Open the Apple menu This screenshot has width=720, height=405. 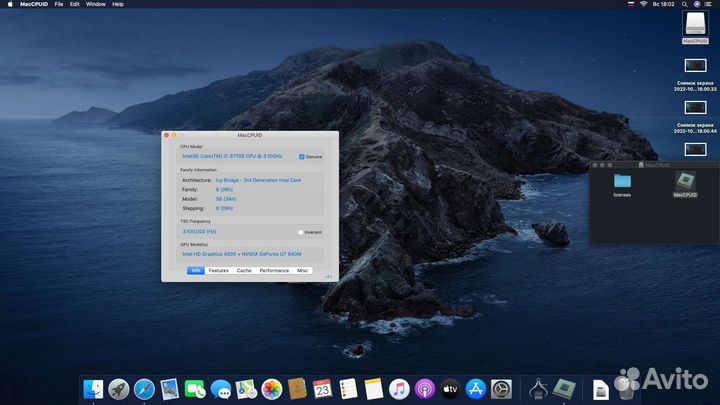[x=10, y=4]
